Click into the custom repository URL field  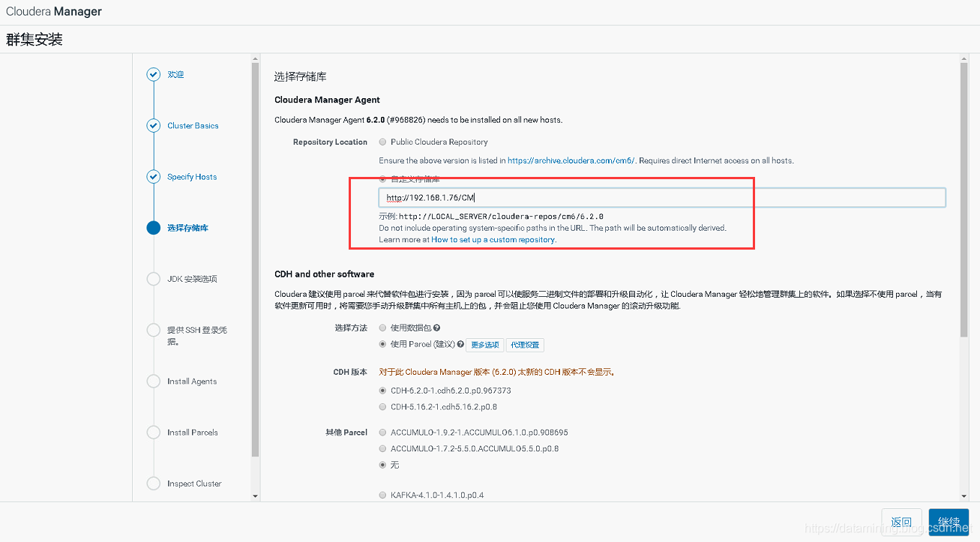(x=662, y=198)
